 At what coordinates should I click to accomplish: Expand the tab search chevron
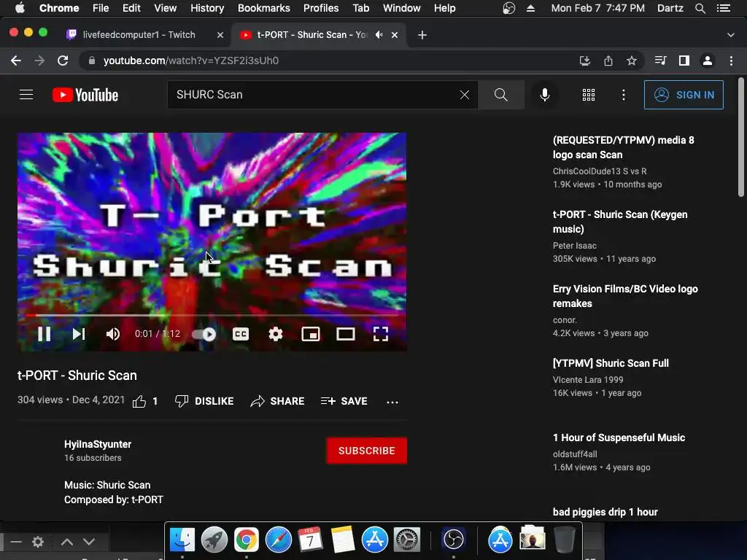(731, 35)
